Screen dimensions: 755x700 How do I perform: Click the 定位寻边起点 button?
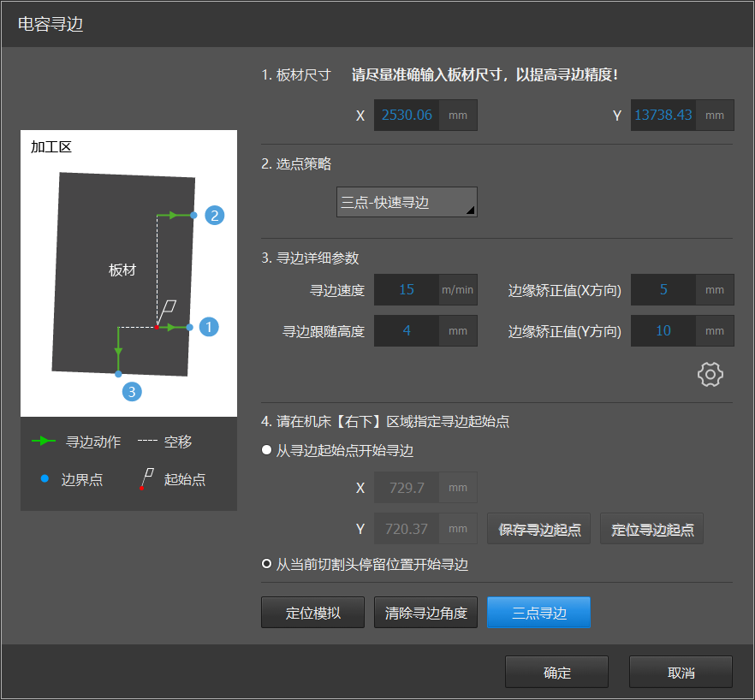point(651,530)
